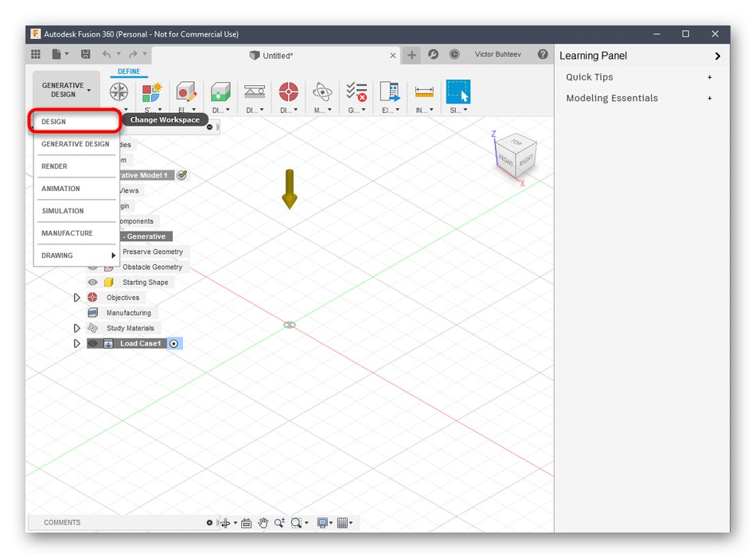
Task: Open Grid and Snaps settings icon
Action: (x=342, y=523)
